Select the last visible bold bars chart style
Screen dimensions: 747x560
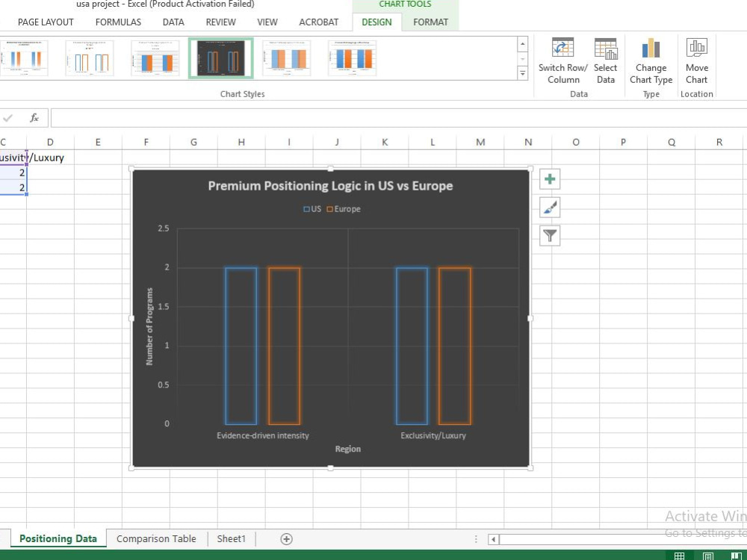(x=353, y=58)
